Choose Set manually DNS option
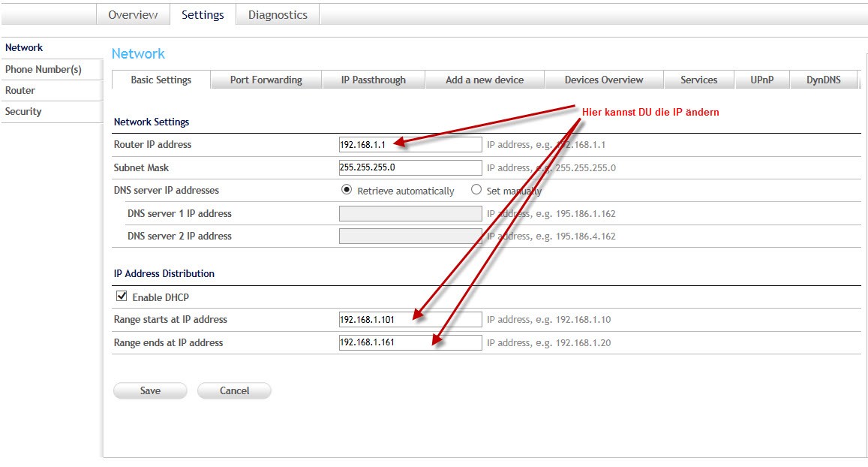This screenshot has width=868, height=467. (476, 190)
